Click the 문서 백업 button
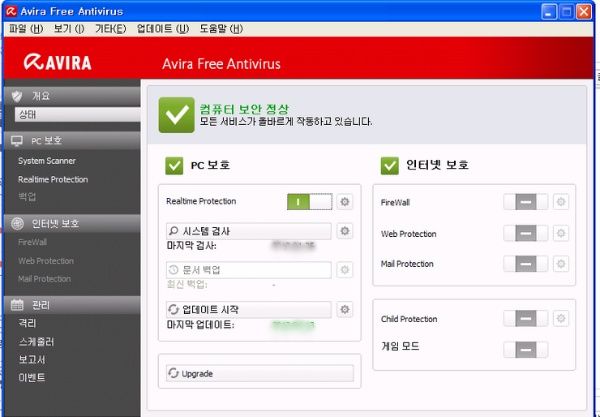This screenshot has width=600, height=417. tap(249, 270)
